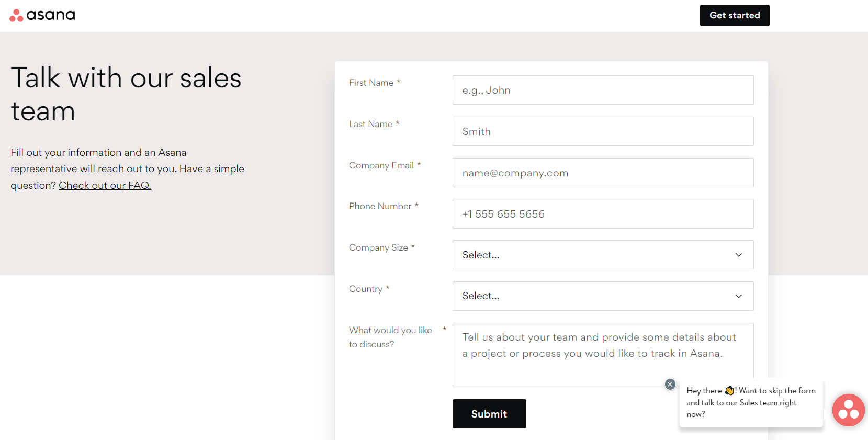Image resolution: width=868 pixels, height=440 pixels.
Task: Open the Asana chat widget bubble
Action: (848, 410)
